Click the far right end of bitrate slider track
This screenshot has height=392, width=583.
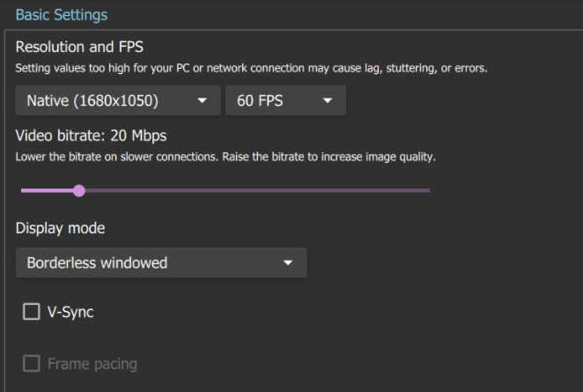(428, 189)
